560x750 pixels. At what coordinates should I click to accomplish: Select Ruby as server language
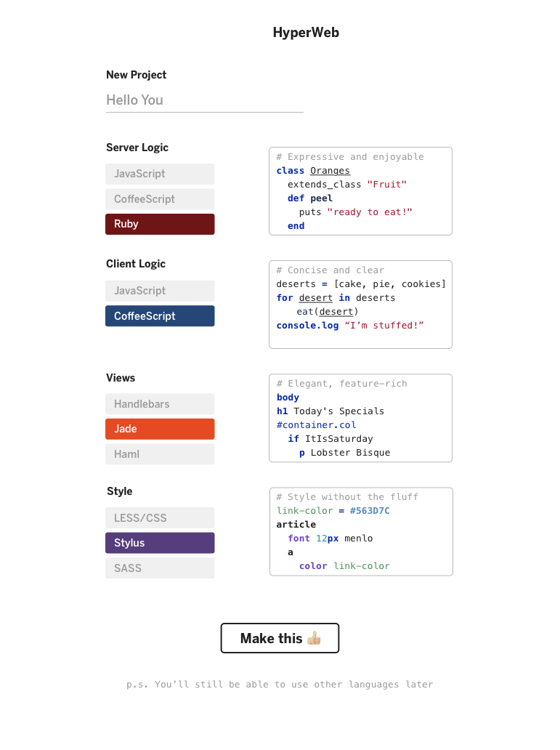pyautogui.click(x=160, y=224)
